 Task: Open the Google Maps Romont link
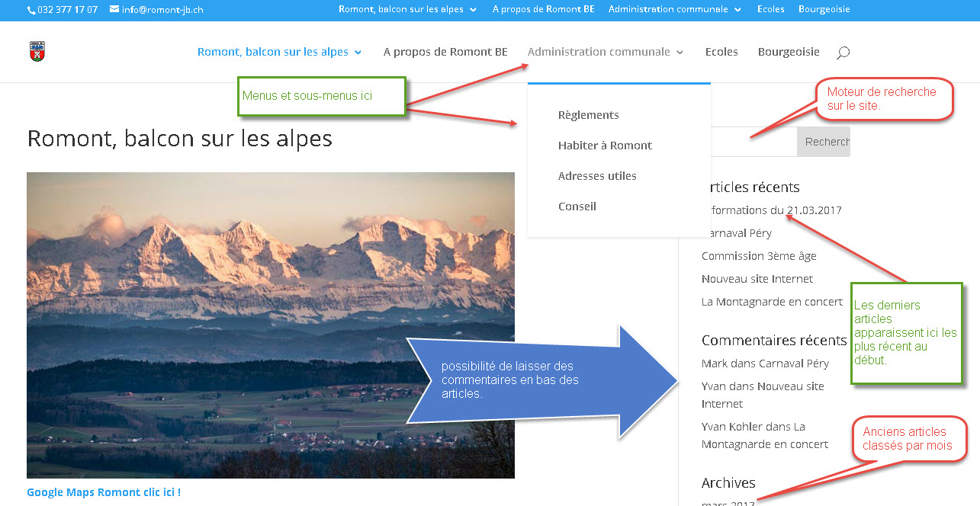point(104,492)
